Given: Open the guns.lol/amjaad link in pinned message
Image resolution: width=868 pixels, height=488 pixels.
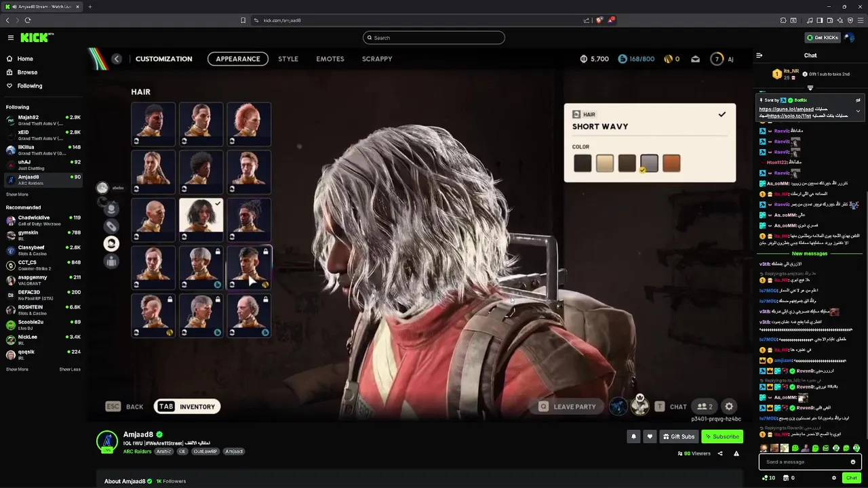Looking at the screenshot, I should [x=786, y=109].
